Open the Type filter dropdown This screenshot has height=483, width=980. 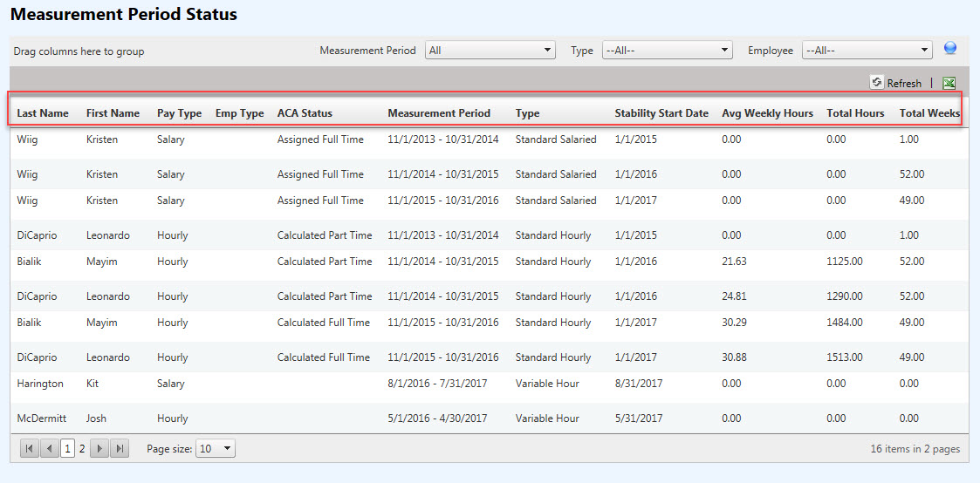pyautogui.click(x=667, y=51)
